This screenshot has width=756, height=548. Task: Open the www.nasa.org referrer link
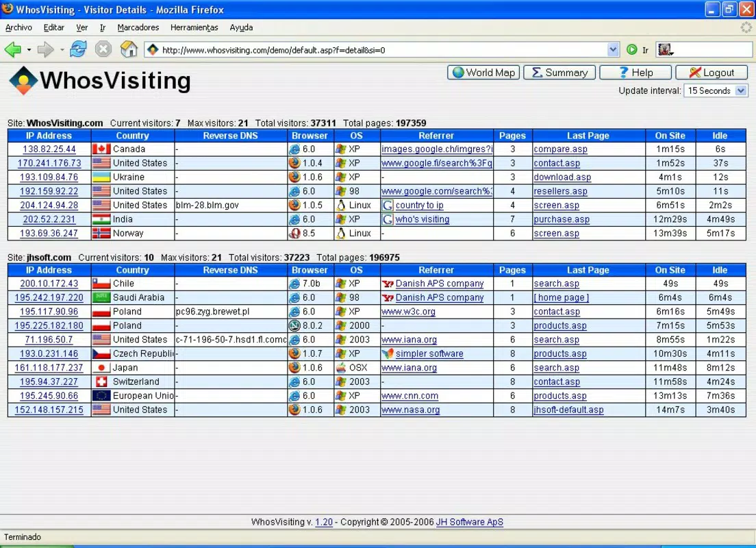coord(411,410)
